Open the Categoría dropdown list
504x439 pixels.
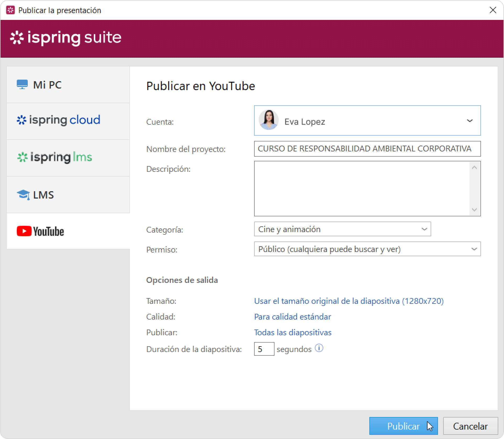(x=424, y=229)
